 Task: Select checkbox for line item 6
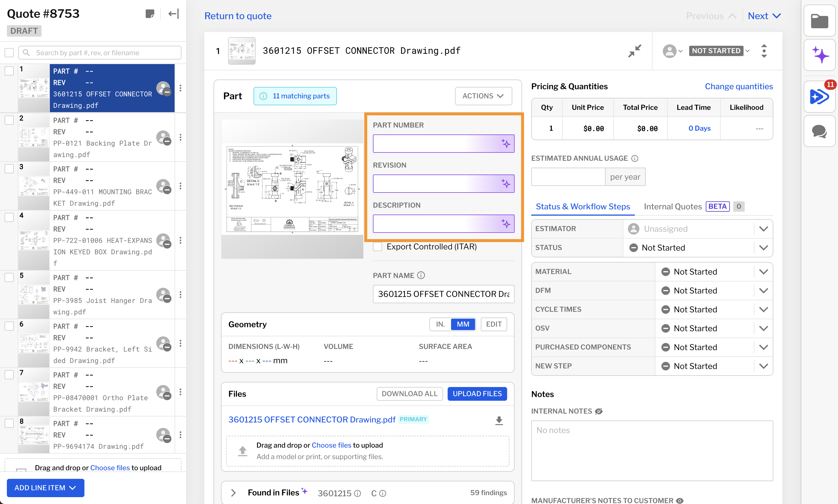(9, 326)
